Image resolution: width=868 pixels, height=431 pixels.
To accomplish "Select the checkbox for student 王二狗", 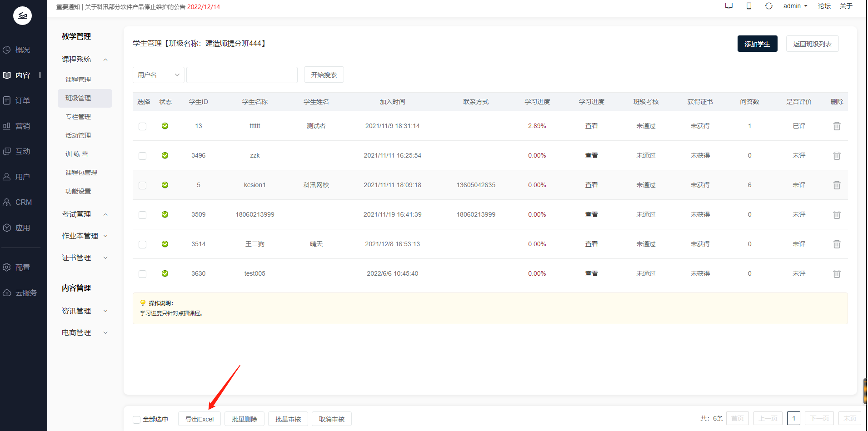I will click(143, 244).
